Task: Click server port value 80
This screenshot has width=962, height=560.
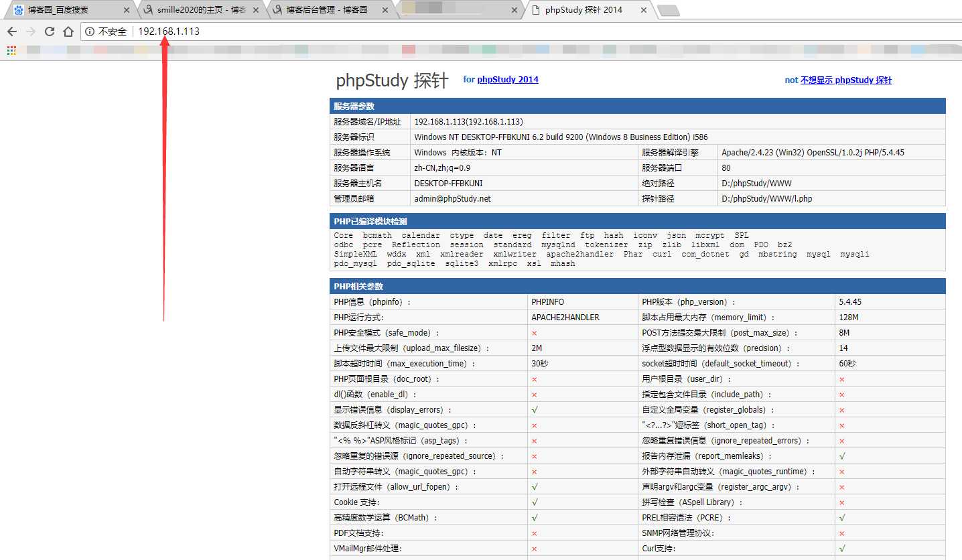Action: pos(726,168)
